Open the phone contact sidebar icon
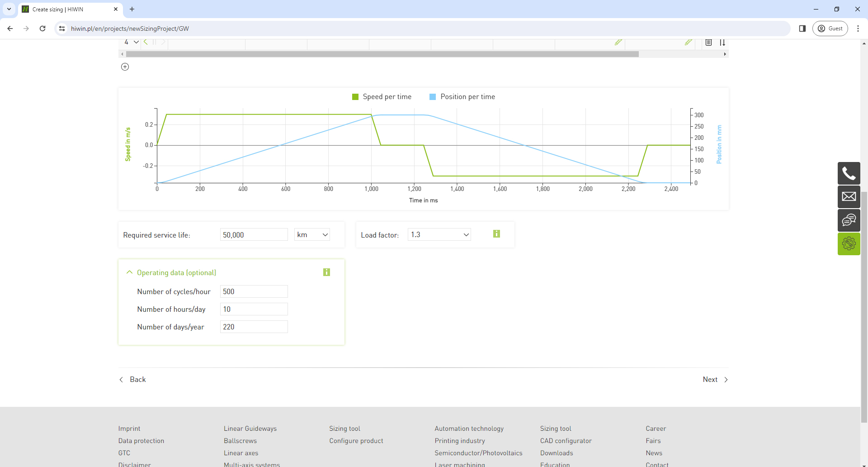The height and width of the screenshot is (467, 868). pyautogui.click(x=849, y=173)
